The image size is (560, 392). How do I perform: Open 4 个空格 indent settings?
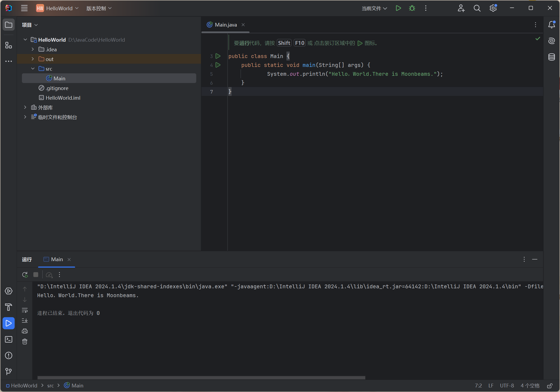(x=530, y=386)
